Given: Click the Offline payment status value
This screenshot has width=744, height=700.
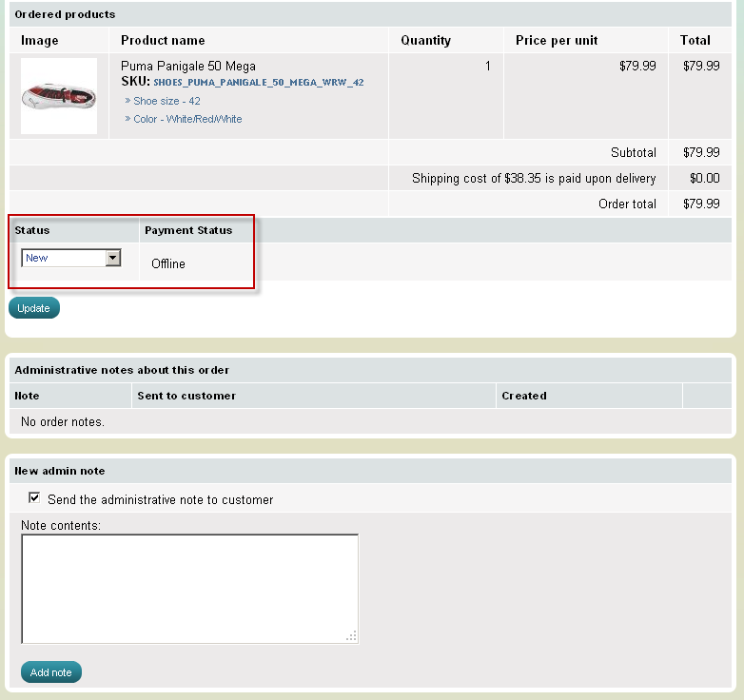Looking at the screenshot, I should coord(168,264).
